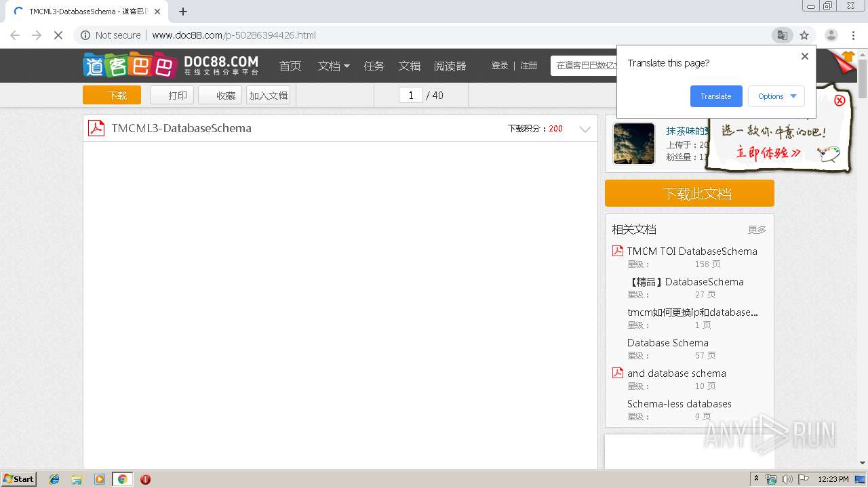The height and width of the screenshot is (488, 868).
Task: Click the Doc88 logo in the header
Action: 170,65
